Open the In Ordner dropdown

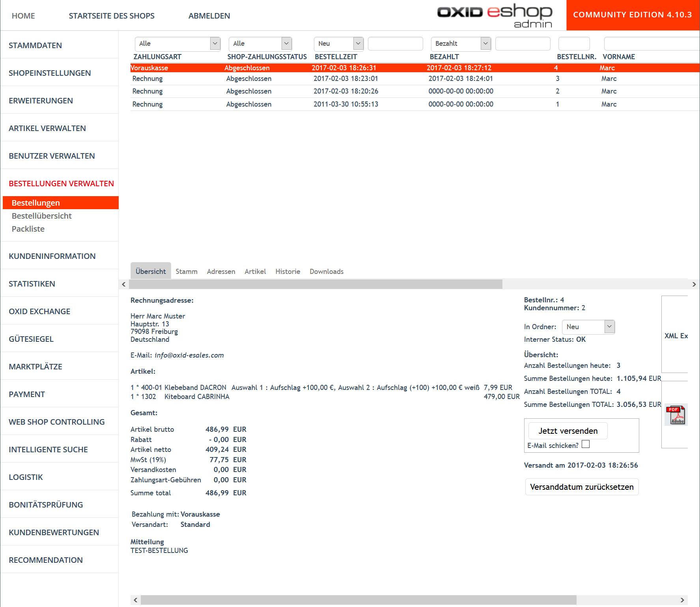[588, 327]
